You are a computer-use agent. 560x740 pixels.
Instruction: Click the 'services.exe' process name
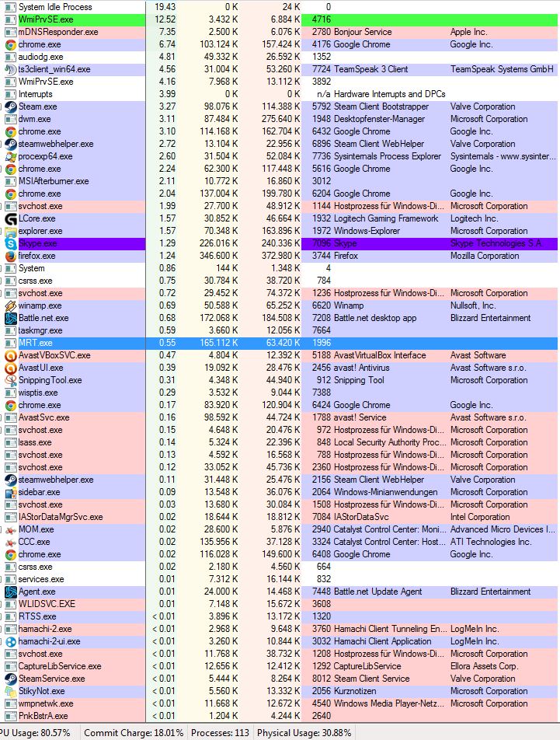41,579
